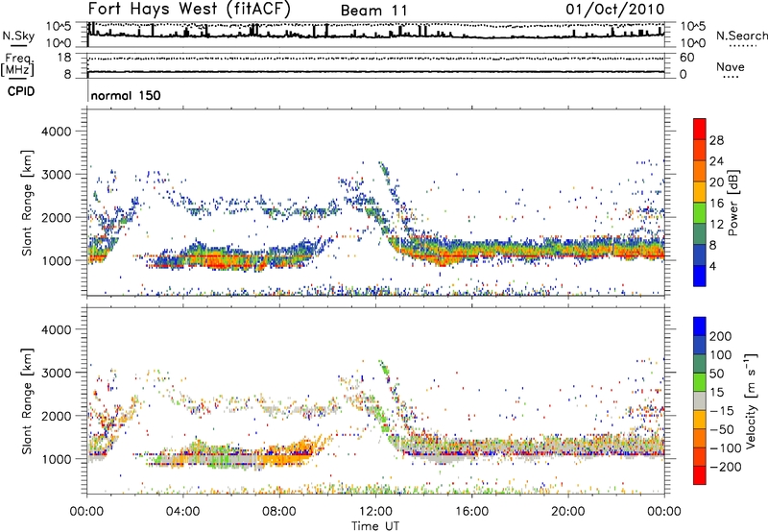This screenshot has width=768, height=532.
Task: Select the 'Slant Range [km]' label of the Velocity panel
Action: click(x=27, y=400)
